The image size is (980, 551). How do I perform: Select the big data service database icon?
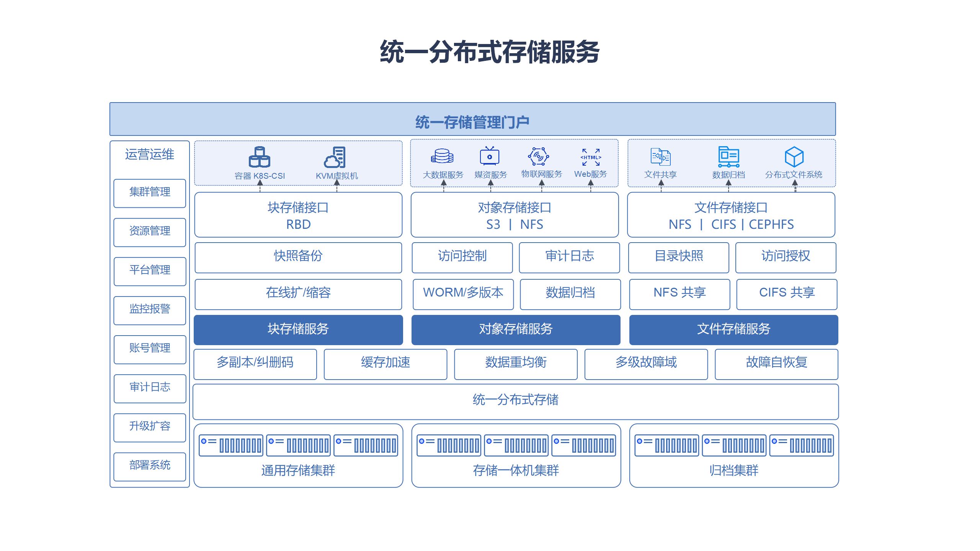(x=442, y=156)
